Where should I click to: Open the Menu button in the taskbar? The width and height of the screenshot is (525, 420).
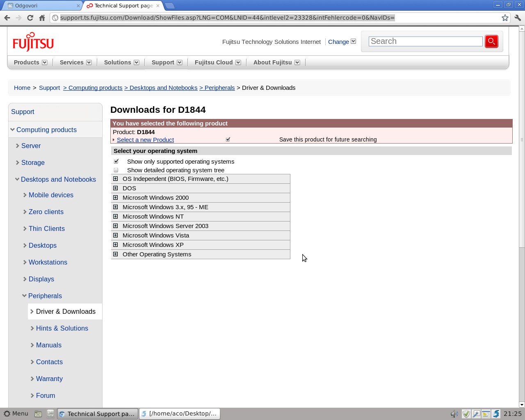click(x=16, y=413)
